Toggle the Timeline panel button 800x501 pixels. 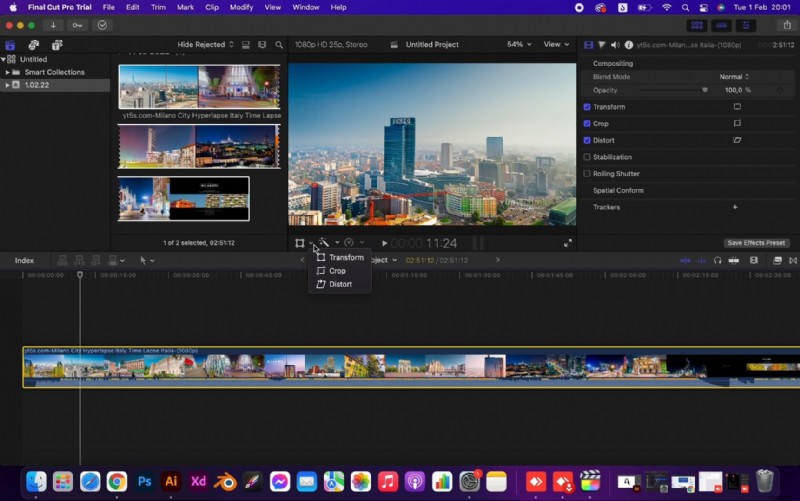pos(721,25)
